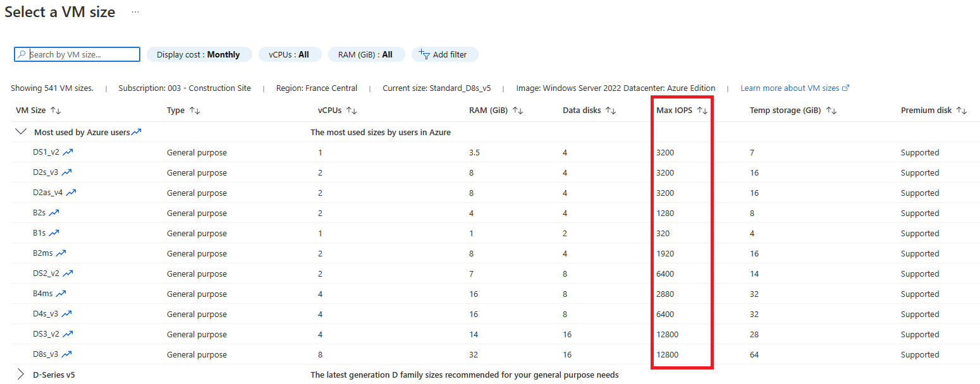Image resolution: width=980 pixels, height=384 pixels.
Task: Click the trending icon next to D4s_v3
Action: pyautogui.click(x=66, y=314)
